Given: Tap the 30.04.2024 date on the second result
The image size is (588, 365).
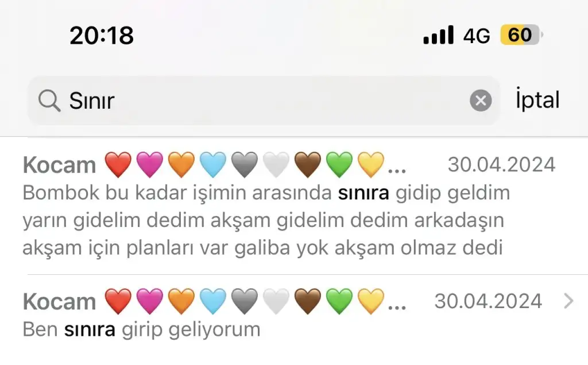Looking at the screenshot, I should point(488,301).
